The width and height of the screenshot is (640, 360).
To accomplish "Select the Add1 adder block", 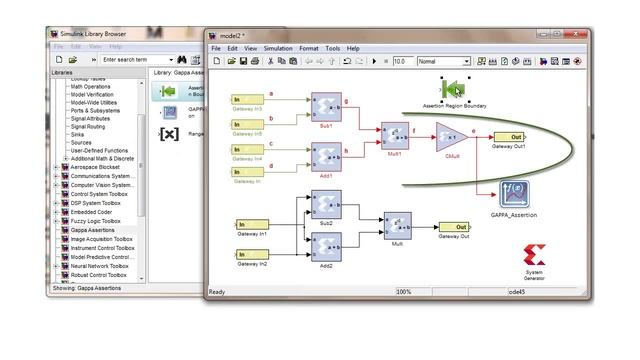I will (x=326, y=157).
